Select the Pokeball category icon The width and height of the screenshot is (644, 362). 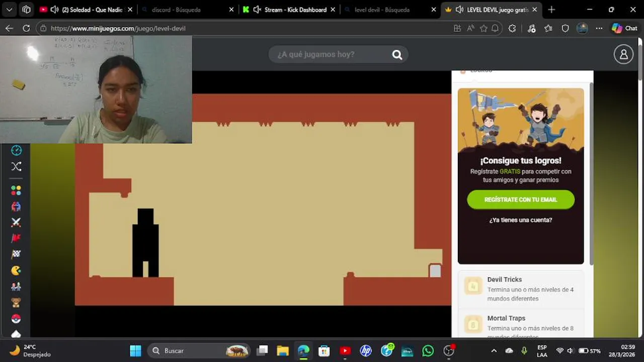(16, 319)
